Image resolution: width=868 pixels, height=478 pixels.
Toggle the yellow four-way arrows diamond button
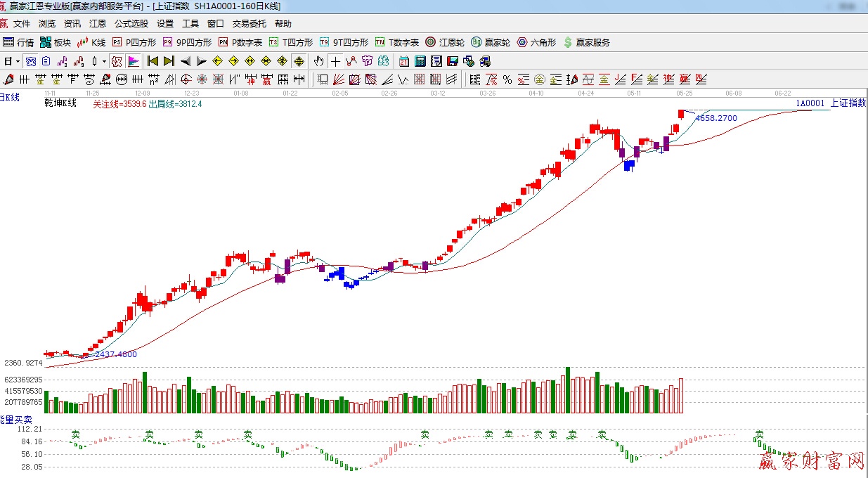coord(299,61)
